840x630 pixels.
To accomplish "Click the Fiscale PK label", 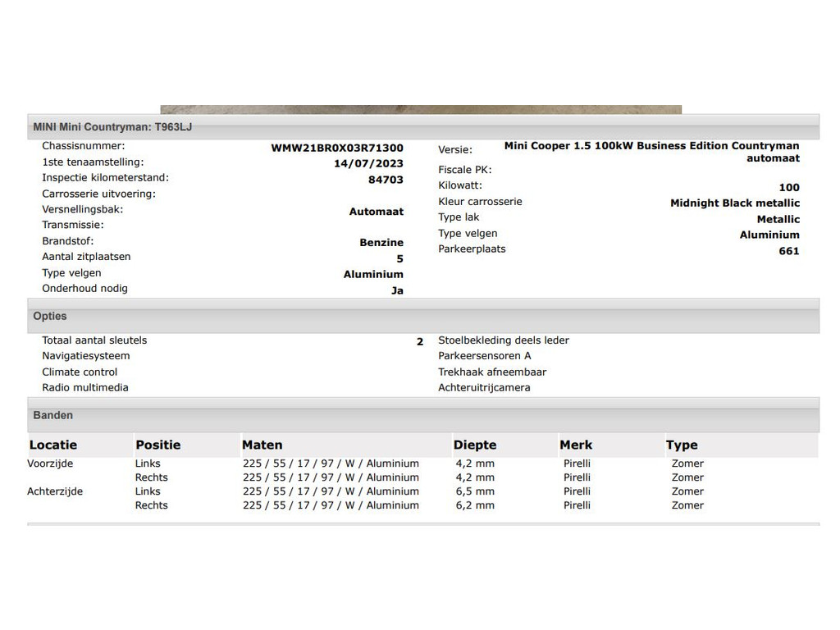I will 465,170.
